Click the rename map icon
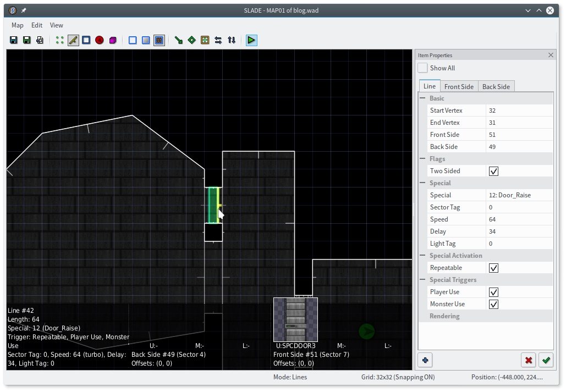566x392 pixels. (40, 40)
